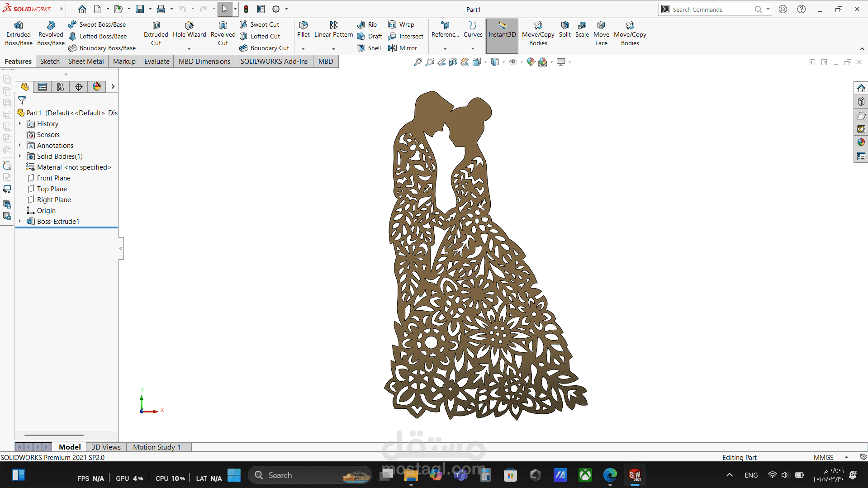
Task: Open the DimXpertManager panel tab
Action: 79,87
